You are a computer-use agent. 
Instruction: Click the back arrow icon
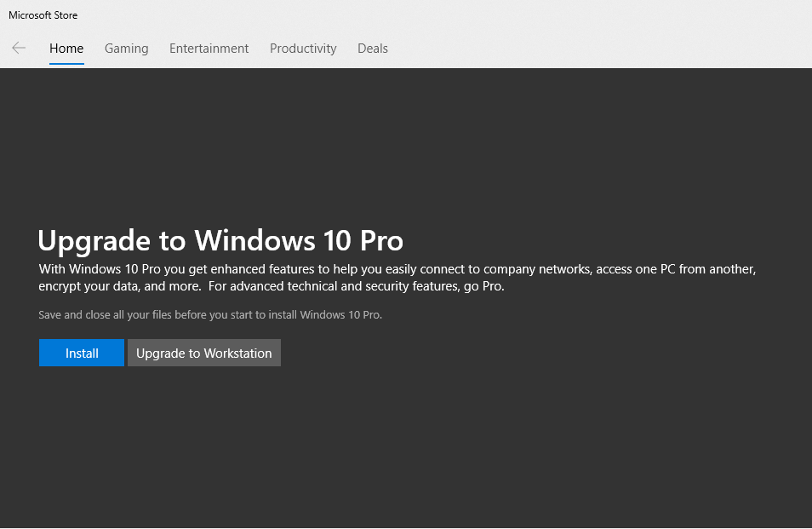pos(19,49)
